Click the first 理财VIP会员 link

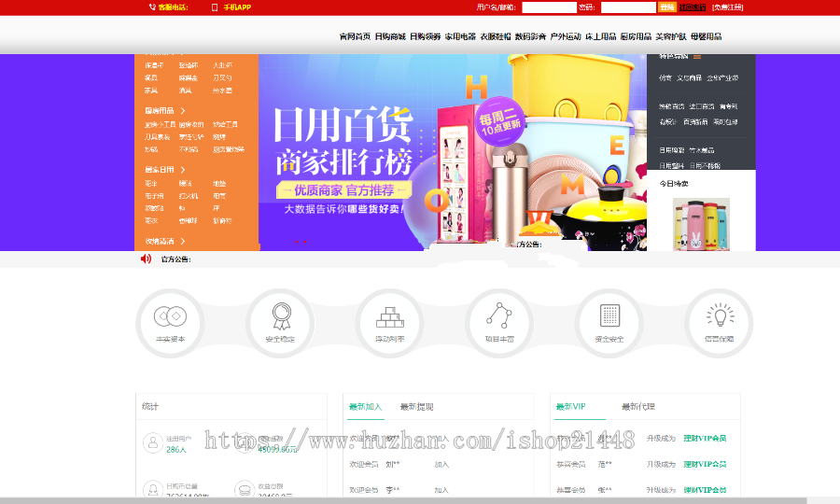point(705,438)
